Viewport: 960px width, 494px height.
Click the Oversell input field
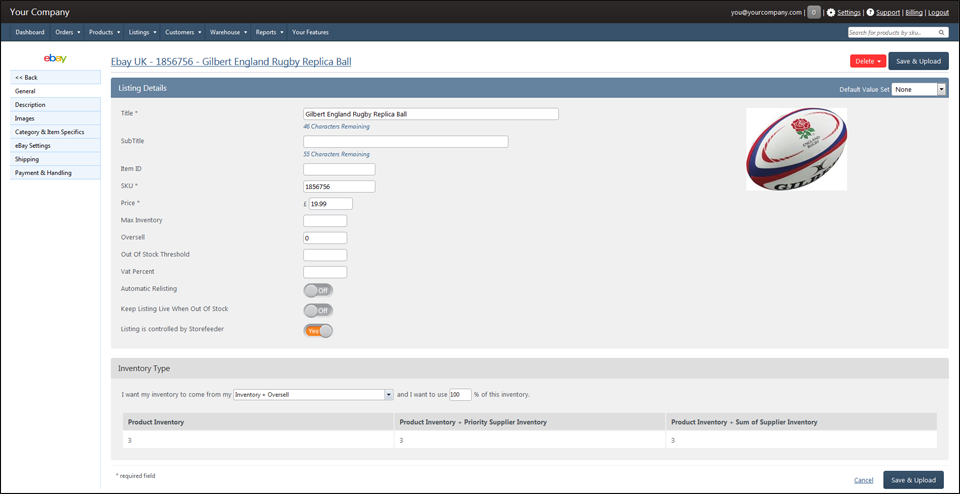click(x=325, y=238)
